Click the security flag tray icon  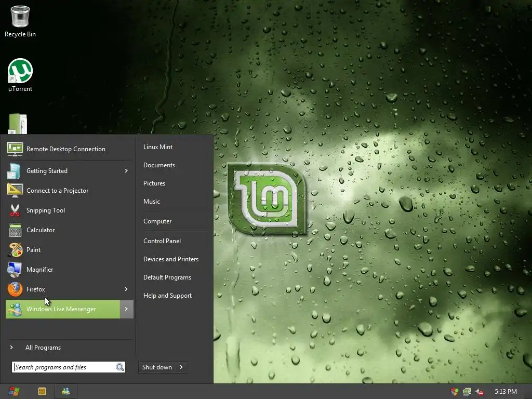coord(454,392)
